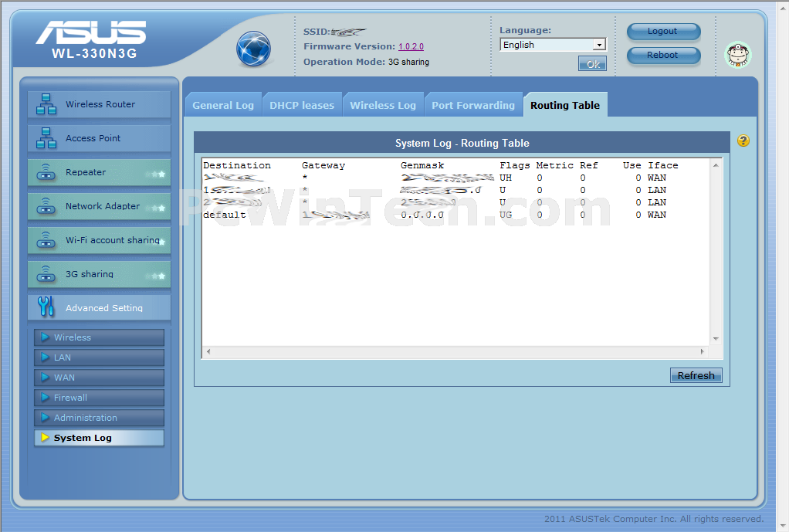Screen dimensions: 789x532
Task: Click the yellow arrow beside System Log
Action: (45, 437)
